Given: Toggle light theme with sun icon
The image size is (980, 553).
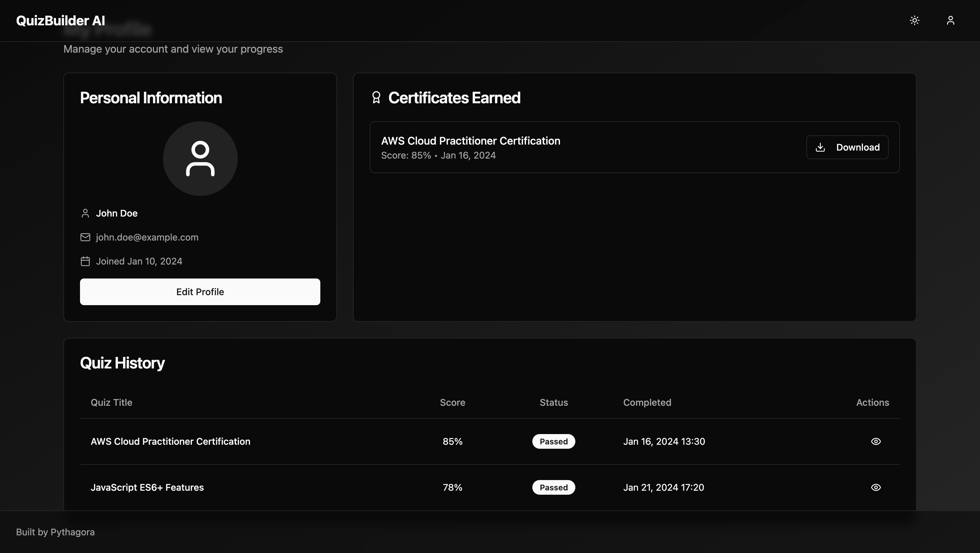Looking at the screenshot, I should pos(915,20).
